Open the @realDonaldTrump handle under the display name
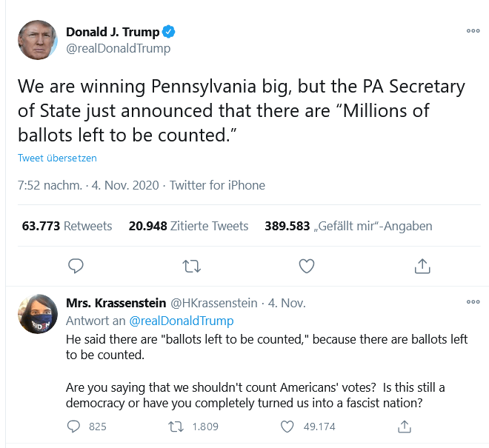 (118, 48)
